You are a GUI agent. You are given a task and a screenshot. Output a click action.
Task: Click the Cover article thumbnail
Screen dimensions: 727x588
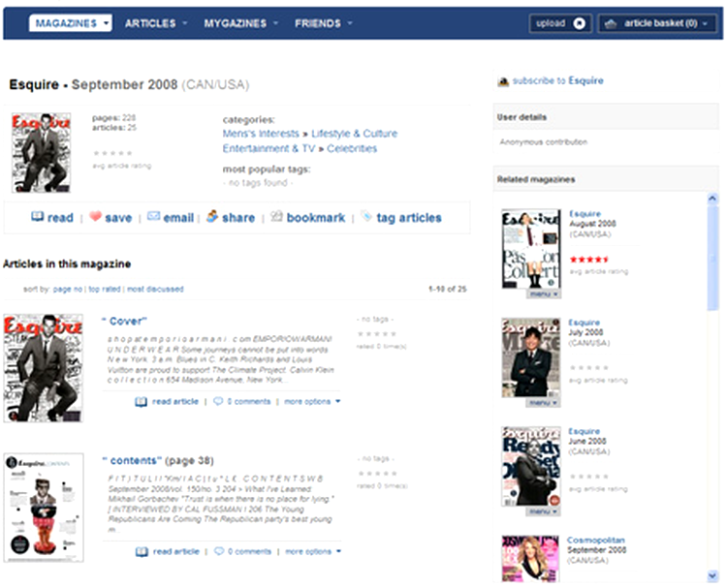[43, 368]
